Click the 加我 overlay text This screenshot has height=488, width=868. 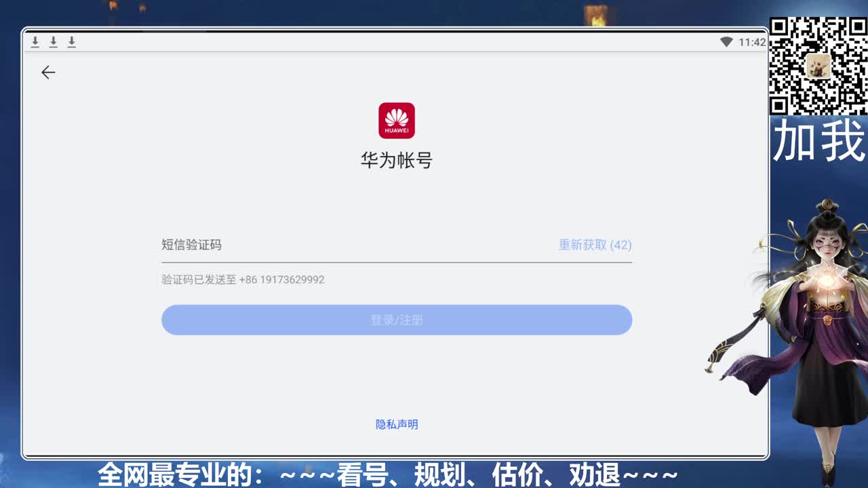tap(819, 141)
